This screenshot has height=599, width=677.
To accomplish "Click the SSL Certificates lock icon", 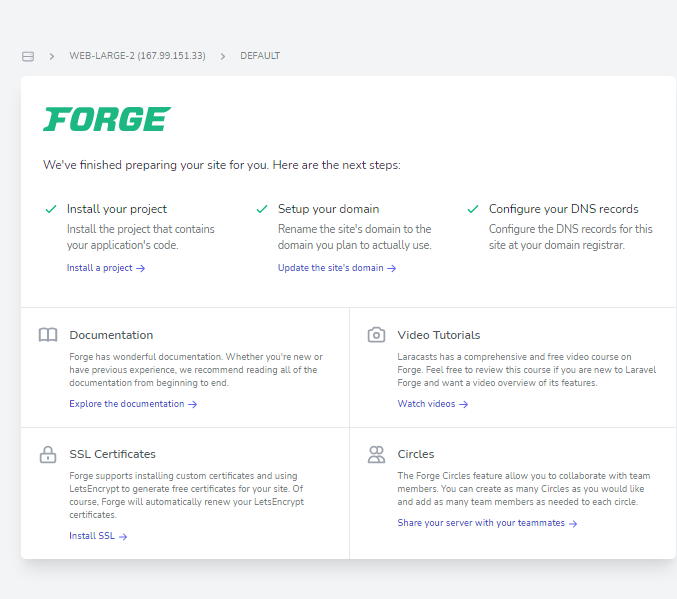I will coord(48,454).
